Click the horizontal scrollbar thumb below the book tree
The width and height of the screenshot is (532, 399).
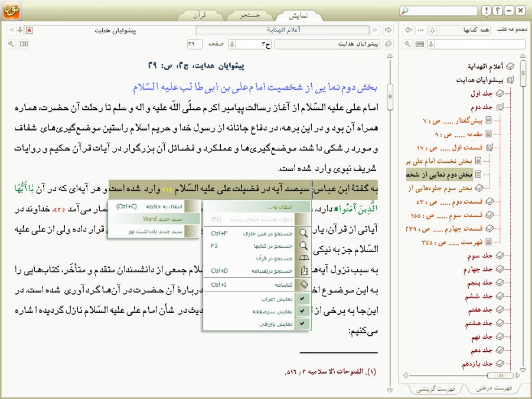tap(501, 375)
